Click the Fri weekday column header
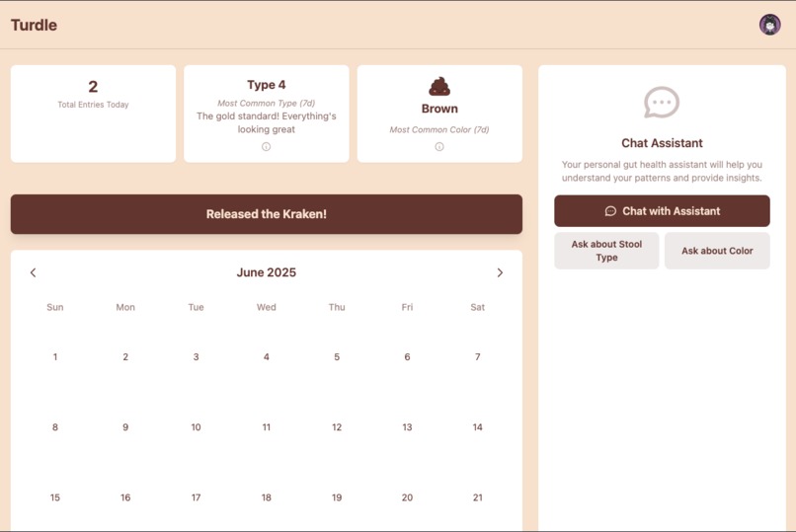The image size is (796, 532). (x=407, y=307)
